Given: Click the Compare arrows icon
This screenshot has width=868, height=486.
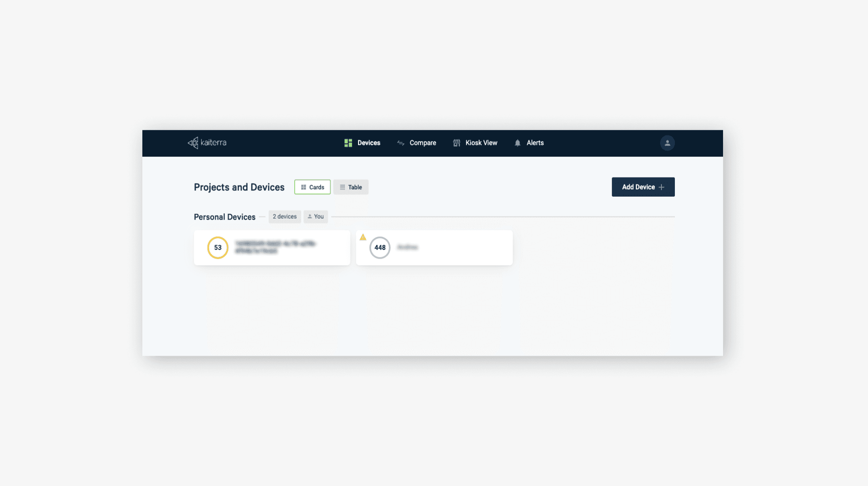Looking at the screenshot, I should point(401,143).
